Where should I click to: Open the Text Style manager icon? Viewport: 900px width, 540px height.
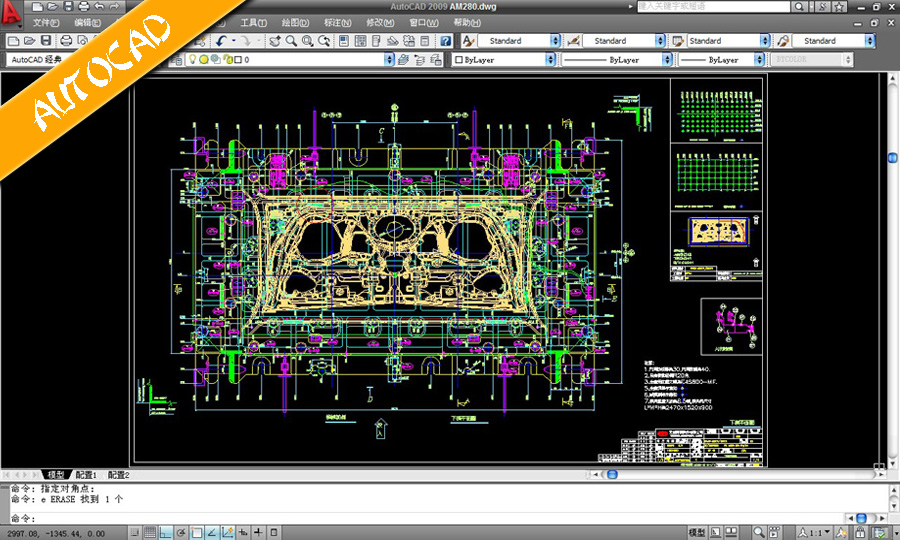(468, 41)
